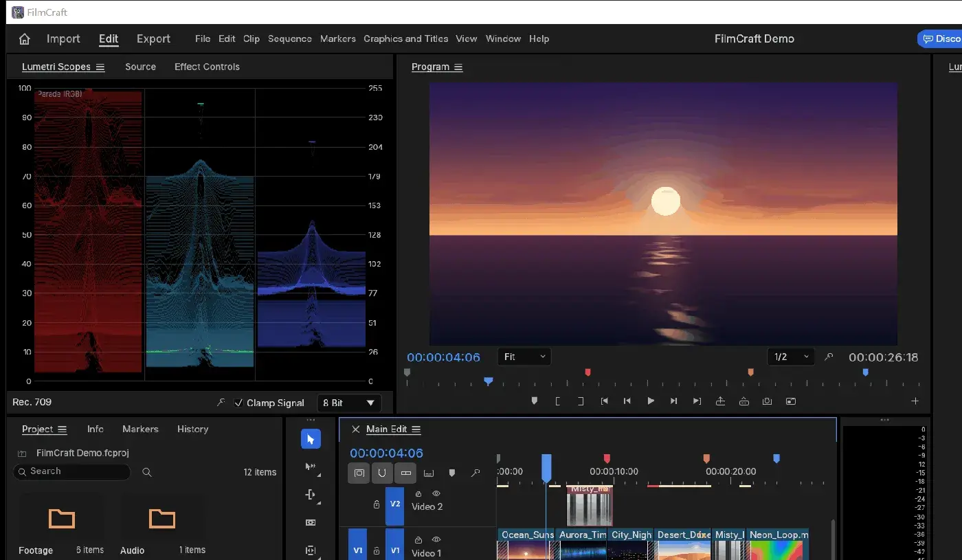
Task: Step forward one frame
Action: click(674, 401)
